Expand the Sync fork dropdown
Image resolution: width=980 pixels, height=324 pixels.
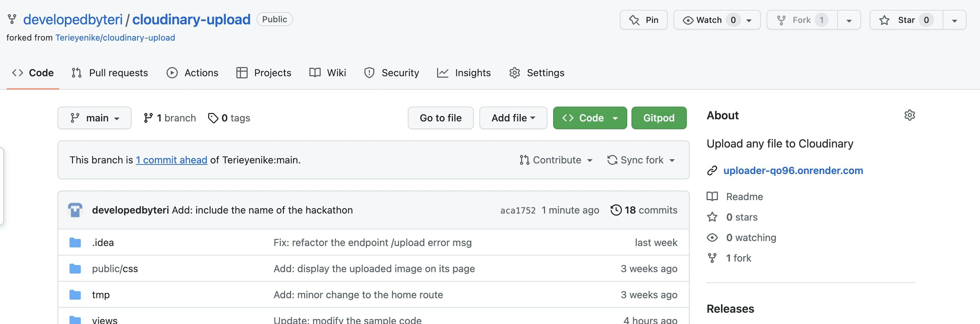tap(641, 160)
